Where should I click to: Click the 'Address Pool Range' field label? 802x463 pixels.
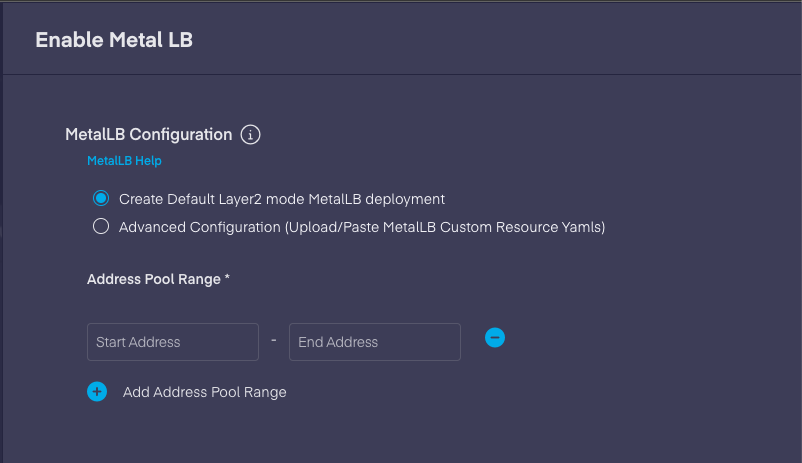tap(154, 280)
